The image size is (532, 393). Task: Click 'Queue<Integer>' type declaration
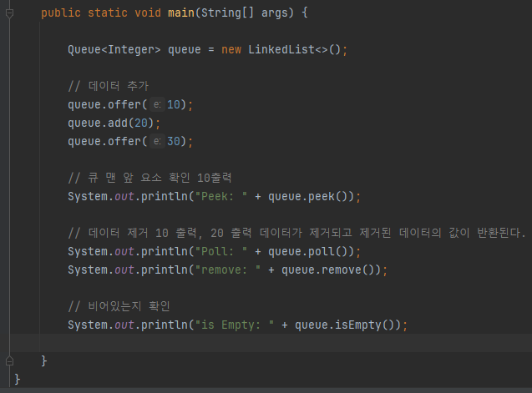coord(114,50)
